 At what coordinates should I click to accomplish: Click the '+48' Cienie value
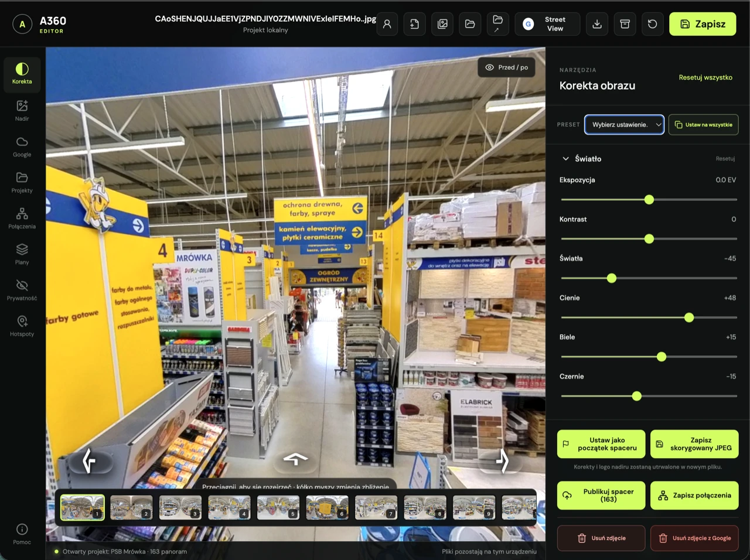point(730,298)
